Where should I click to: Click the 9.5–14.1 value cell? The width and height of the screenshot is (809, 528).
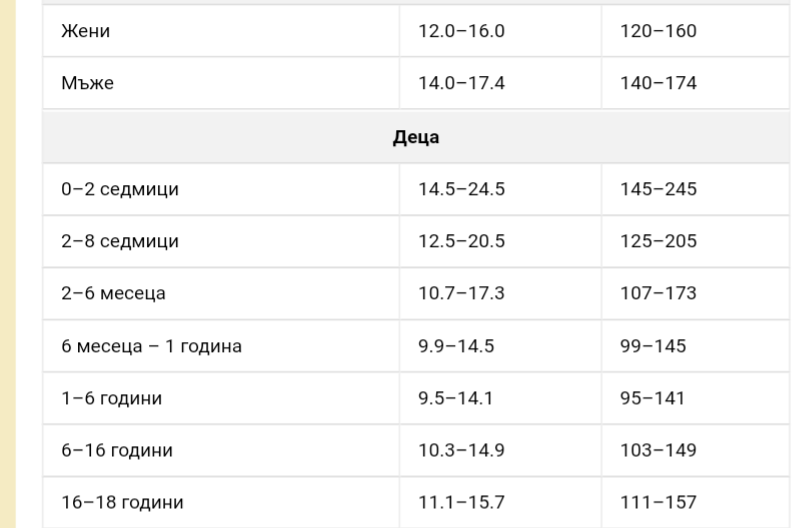pos(455,398)
